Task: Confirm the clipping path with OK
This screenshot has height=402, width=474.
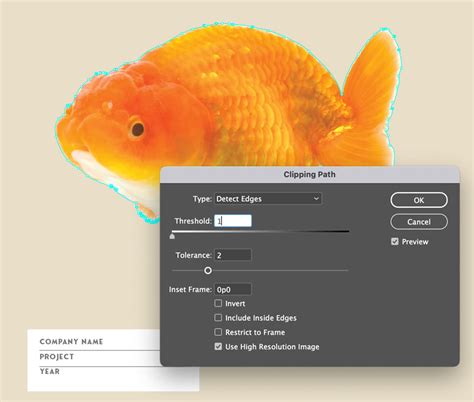Action: tap(419, 200)
